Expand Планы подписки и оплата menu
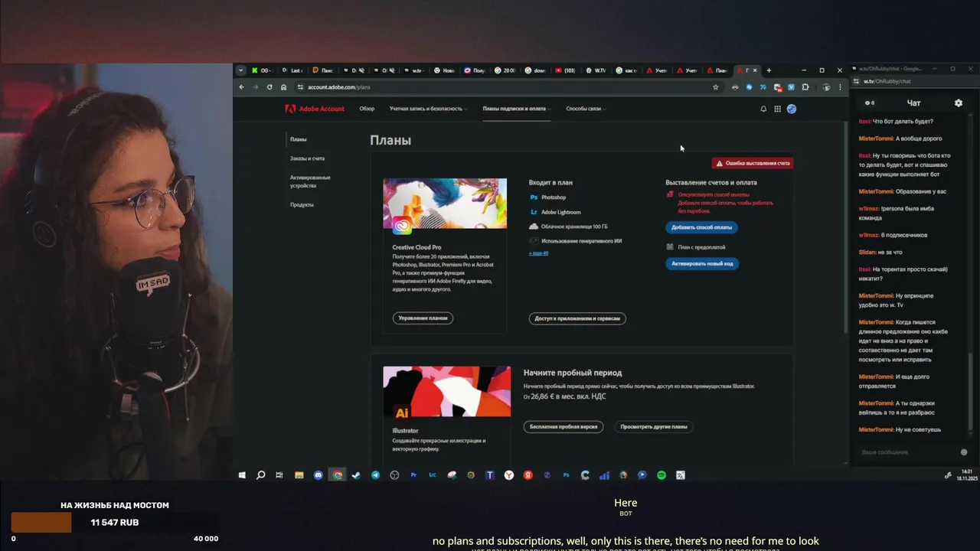 coord(516,109)
